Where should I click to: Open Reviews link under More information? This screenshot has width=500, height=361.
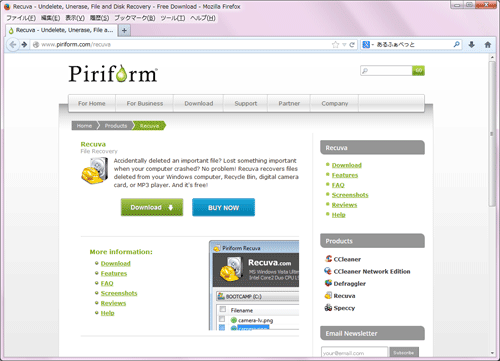[x=113, y=303]
